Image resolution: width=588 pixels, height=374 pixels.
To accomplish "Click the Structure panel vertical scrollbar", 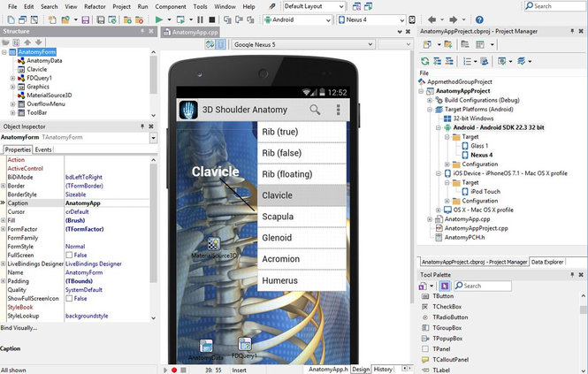I will click(x=153, y=83).
